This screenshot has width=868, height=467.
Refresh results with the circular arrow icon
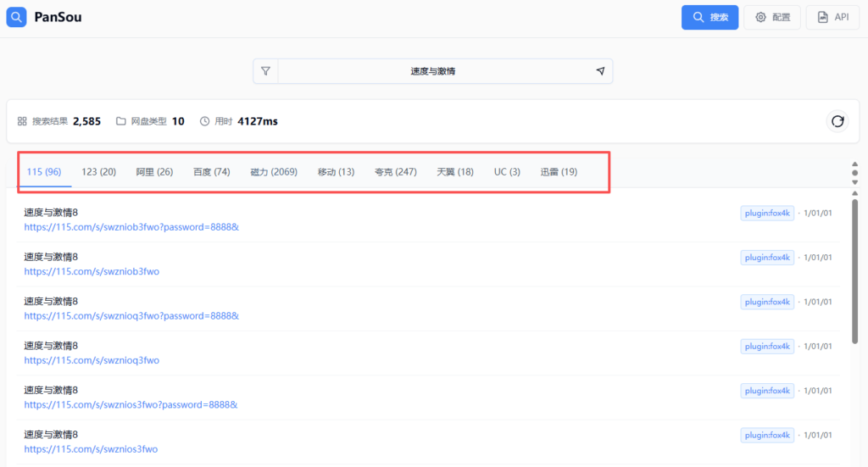(837, 121)
